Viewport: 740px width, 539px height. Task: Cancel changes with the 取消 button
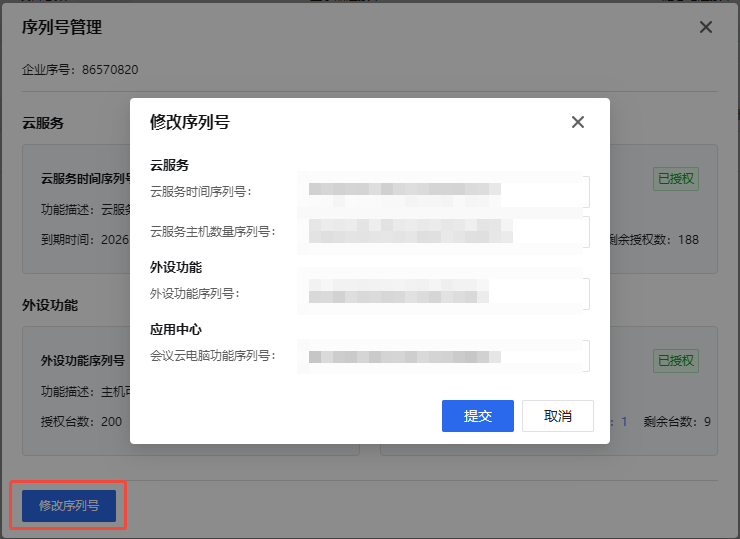pyautogui.click(x=557, y=416)
